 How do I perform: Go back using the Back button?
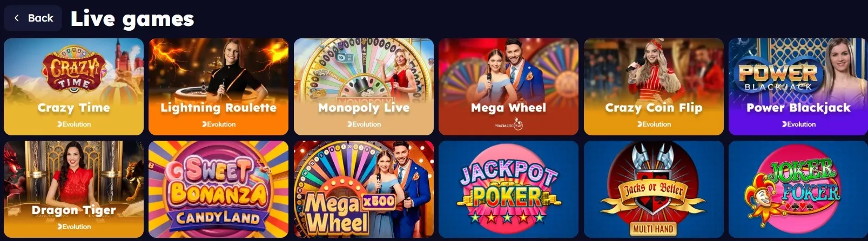point(33,18)
